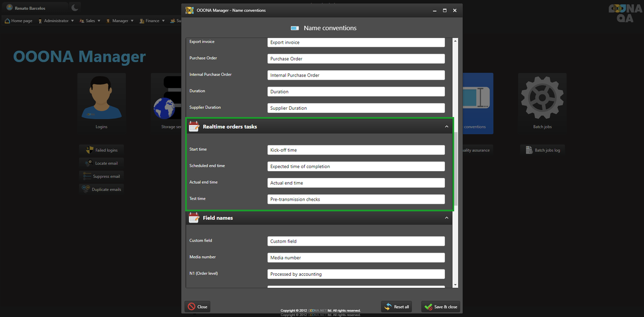This screenshot has width=644, height=317.
Task: Click the Save & close button
Action: (441, 307)
